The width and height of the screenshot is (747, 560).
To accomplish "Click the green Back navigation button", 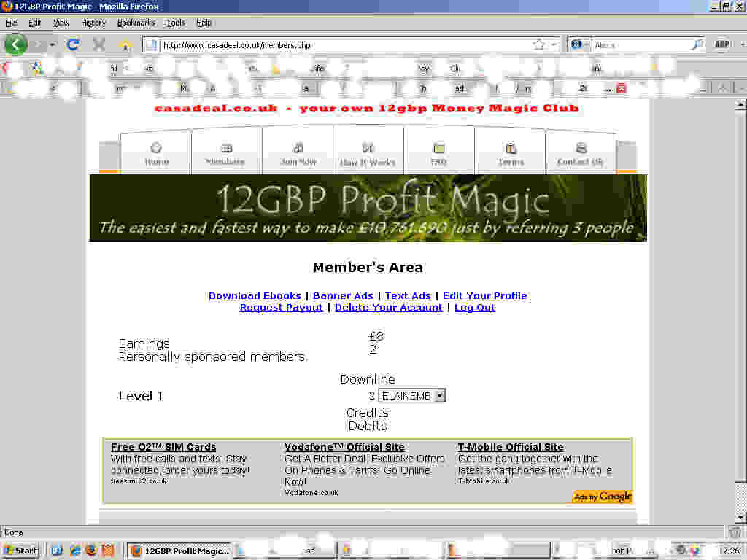I will [x=16, y=44].
